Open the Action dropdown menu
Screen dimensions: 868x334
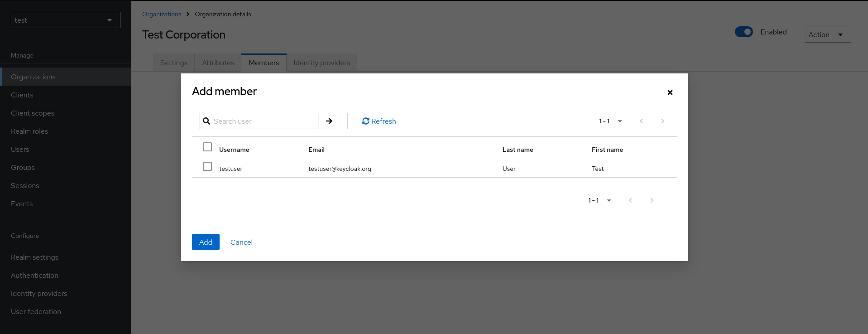pyautogui.click(x=827, y=34)
